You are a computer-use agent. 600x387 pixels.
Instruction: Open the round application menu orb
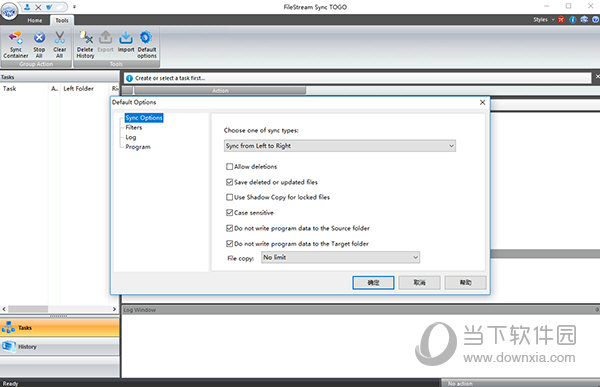9,11
